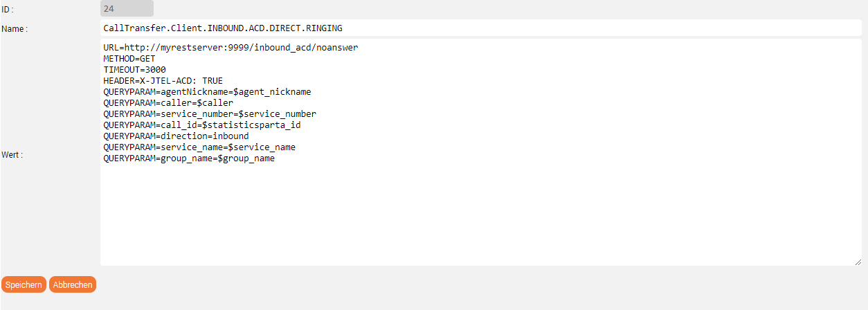Click the Speichern button

(x=24, y=284)
